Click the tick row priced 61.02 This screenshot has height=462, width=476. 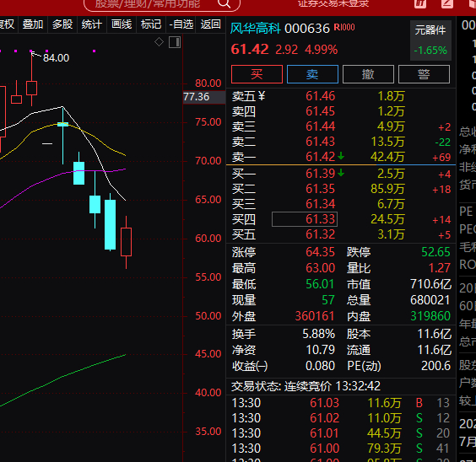pos(341,418)
